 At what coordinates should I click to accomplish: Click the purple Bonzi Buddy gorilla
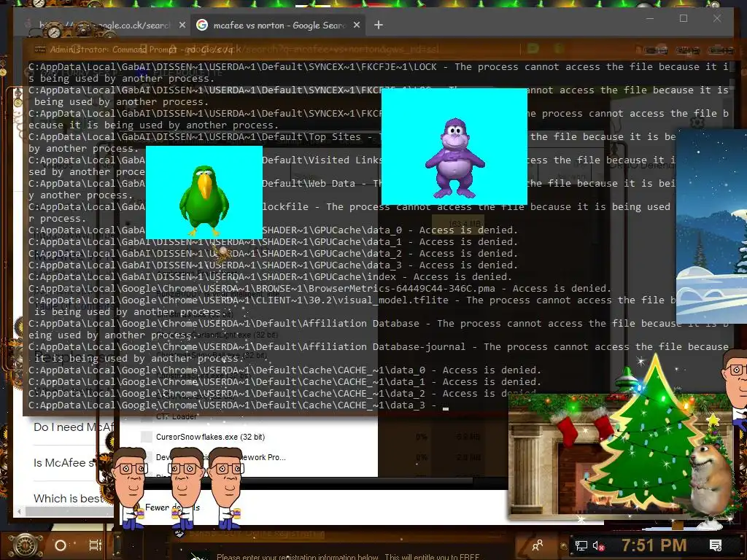(455, 158)
